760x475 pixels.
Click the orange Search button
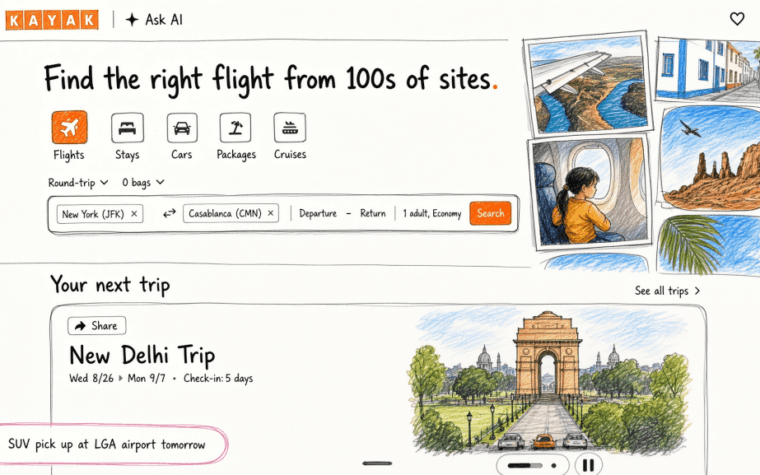click(x=490, y=213)
